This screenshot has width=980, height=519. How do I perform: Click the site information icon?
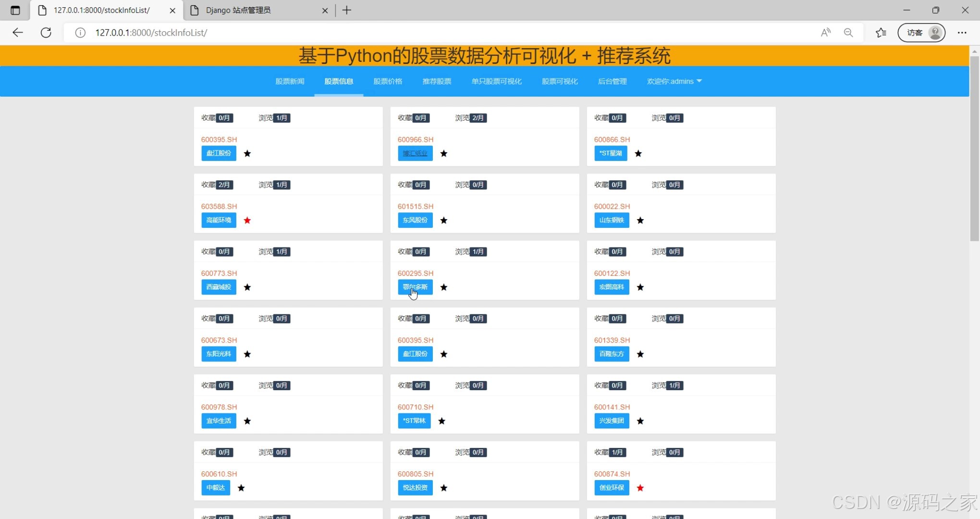pos(80,33)
